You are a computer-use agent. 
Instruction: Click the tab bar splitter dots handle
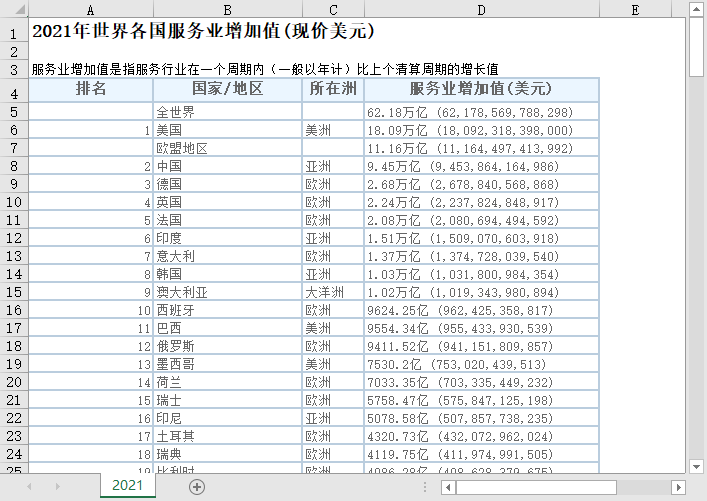[x=424, y=487]
